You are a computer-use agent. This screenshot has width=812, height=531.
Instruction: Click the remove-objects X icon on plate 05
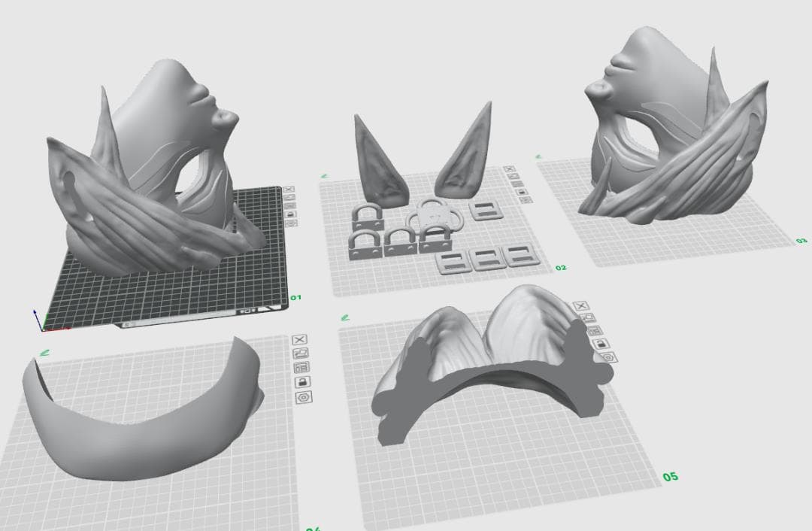coord(580,306)
